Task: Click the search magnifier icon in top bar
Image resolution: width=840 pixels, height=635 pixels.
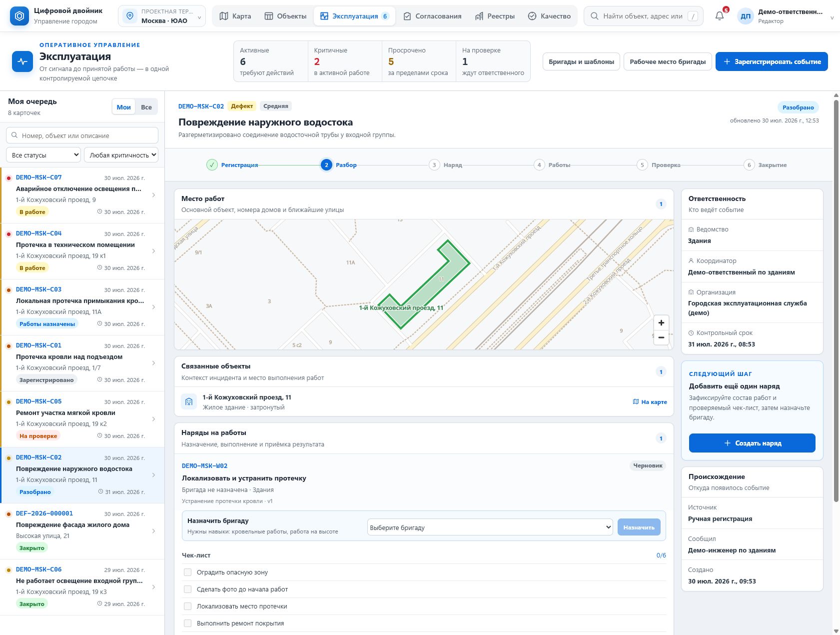Action: click(594, 16)
